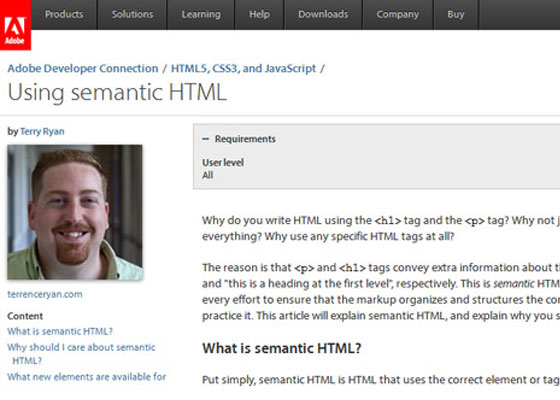Jump to What is semantic HTML? section
The width and height of the screenshot is (560, 400).
pos(60,331)
